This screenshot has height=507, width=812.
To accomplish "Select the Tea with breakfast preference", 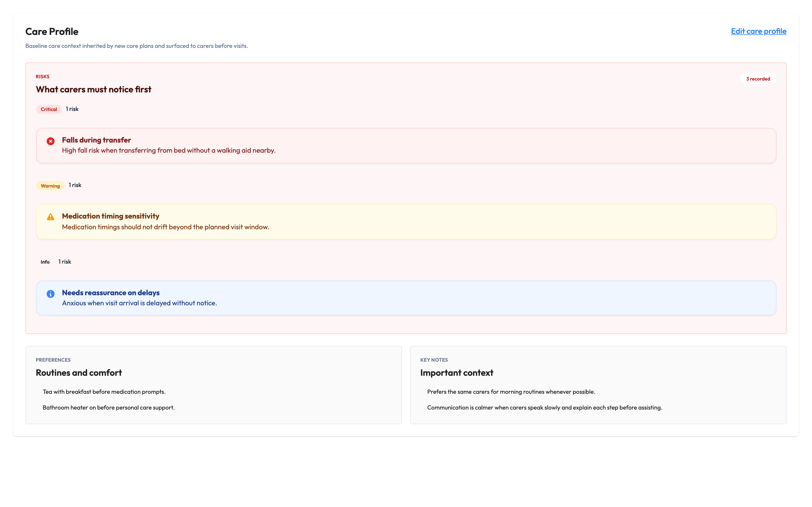I will pos(104,392).
